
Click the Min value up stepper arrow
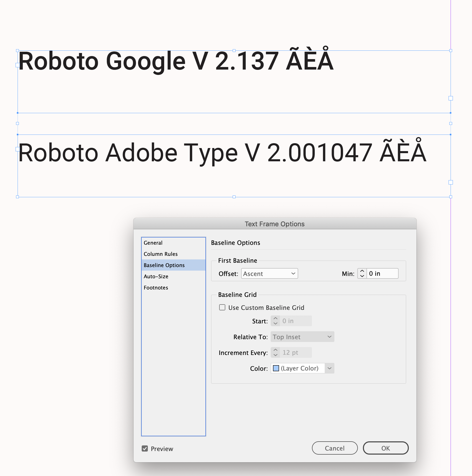coord(362,271)
